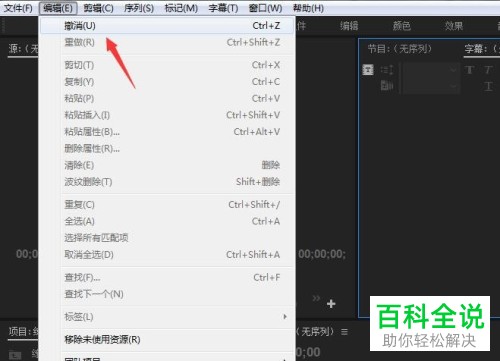Toggle the bold T text style icon
The image size is (500, 361).
click(470, 70)
